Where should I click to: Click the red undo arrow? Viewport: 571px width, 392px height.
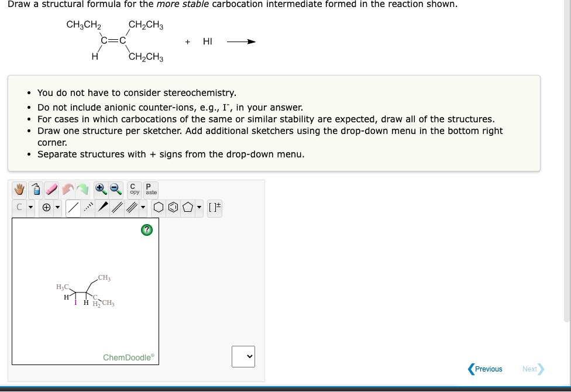[x=68, y=190]
